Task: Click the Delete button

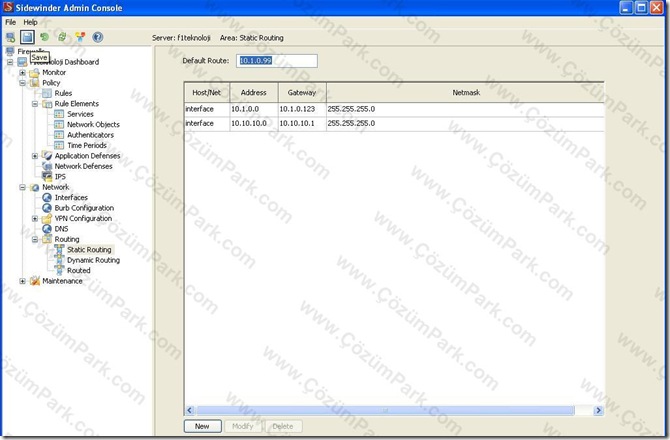Action: 282,426
